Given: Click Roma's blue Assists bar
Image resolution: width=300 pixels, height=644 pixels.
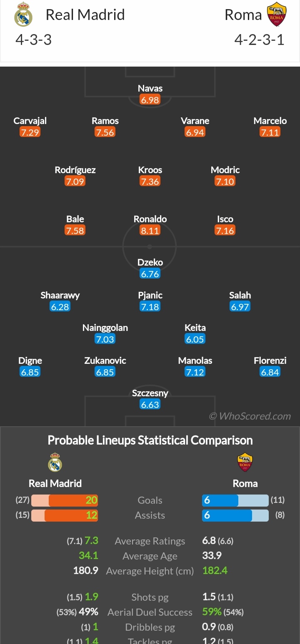Looking at the screenshot, I should click(227, 515).
